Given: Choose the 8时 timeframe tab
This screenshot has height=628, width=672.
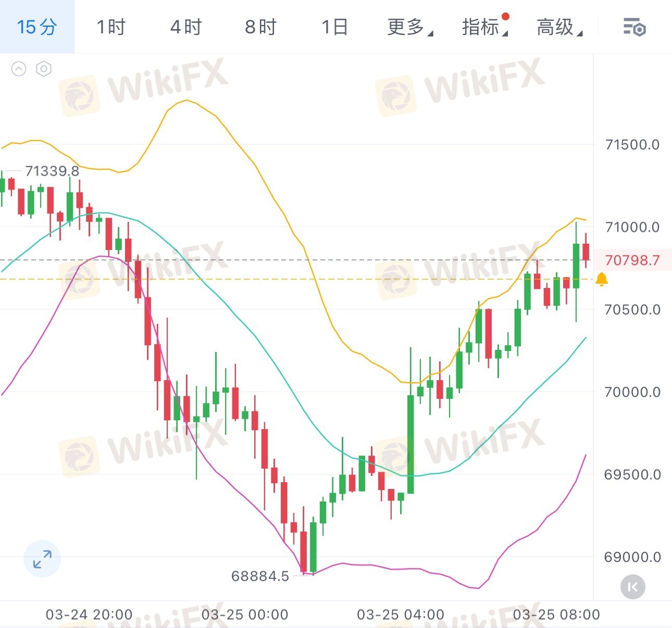Looking at the screenshot, I should click(x=260, y=27).
